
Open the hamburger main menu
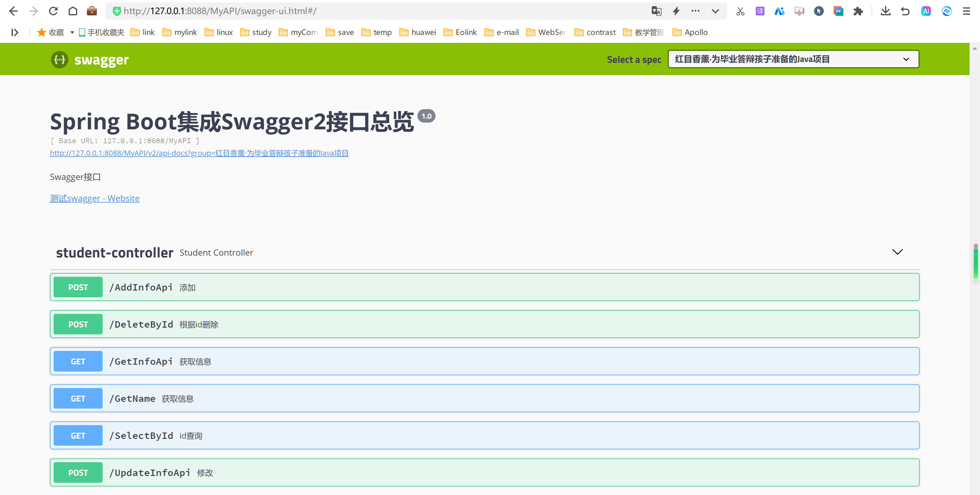tap(966, 11)
